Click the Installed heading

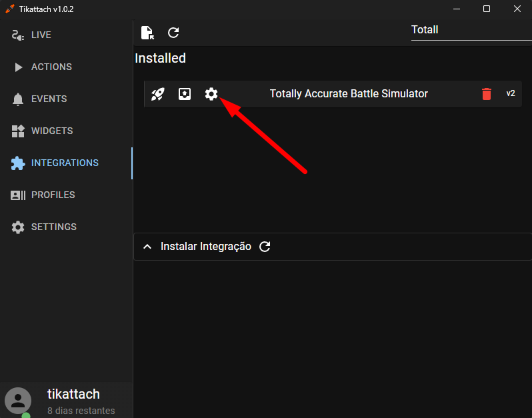click(x=160, y=58)
